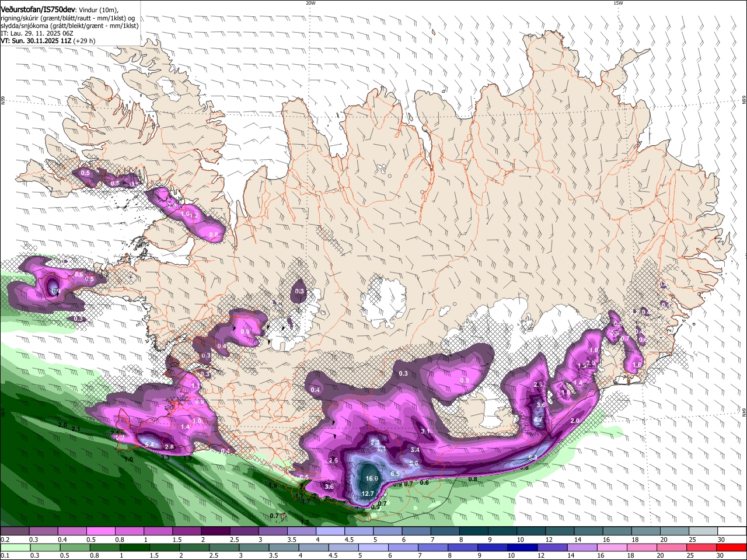Click the 3.1 precipitation value on the map
Screen dimensions: 747x560
(425, 431)
